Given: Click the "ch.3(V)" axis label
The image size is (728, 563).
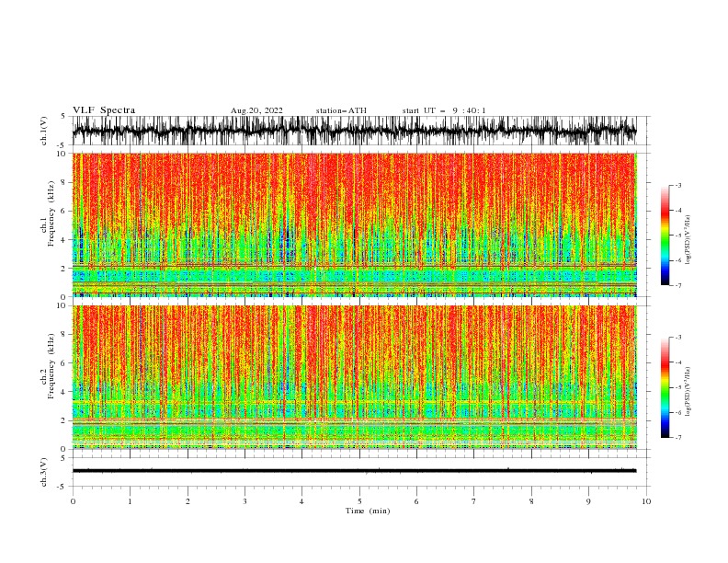Looking at the screenshot, I should (44, 472).
